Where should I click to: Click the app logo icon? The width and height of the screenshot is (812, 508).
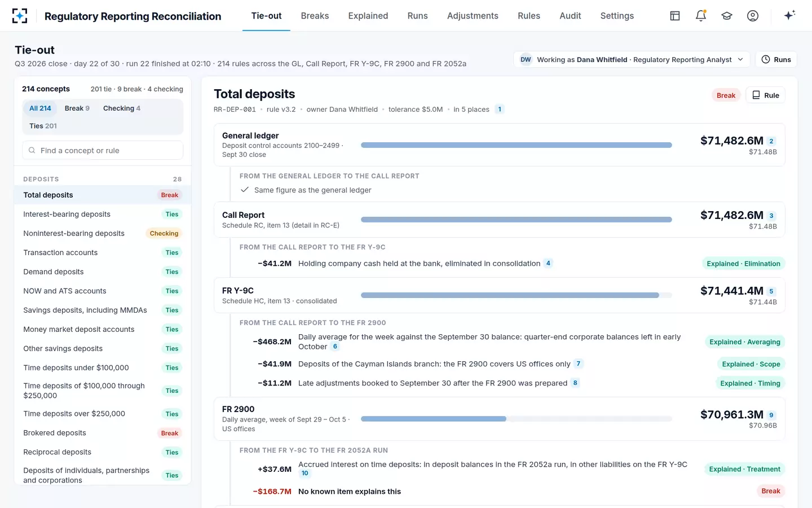tap(20, 16)
